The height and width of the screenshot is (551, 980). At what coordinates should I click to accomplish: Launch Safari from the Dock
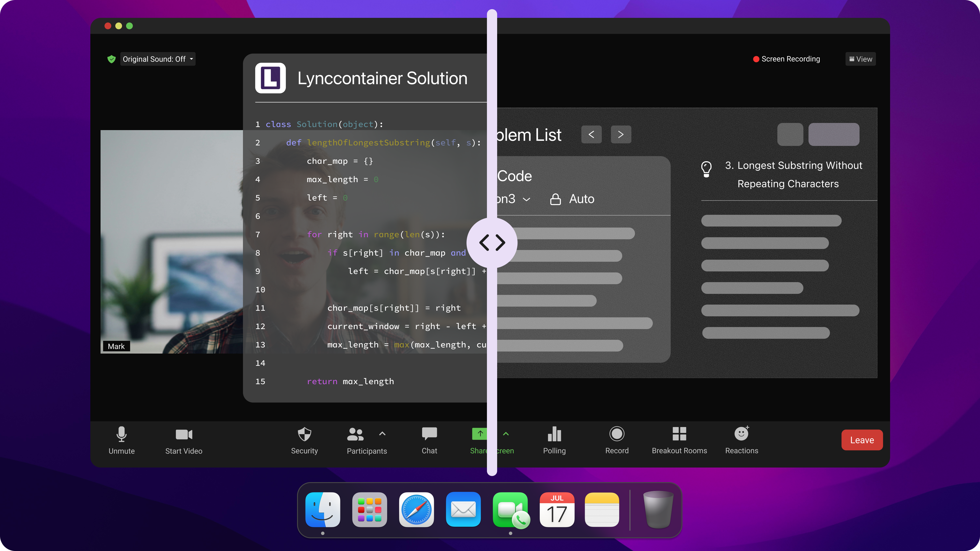[416, 510]
